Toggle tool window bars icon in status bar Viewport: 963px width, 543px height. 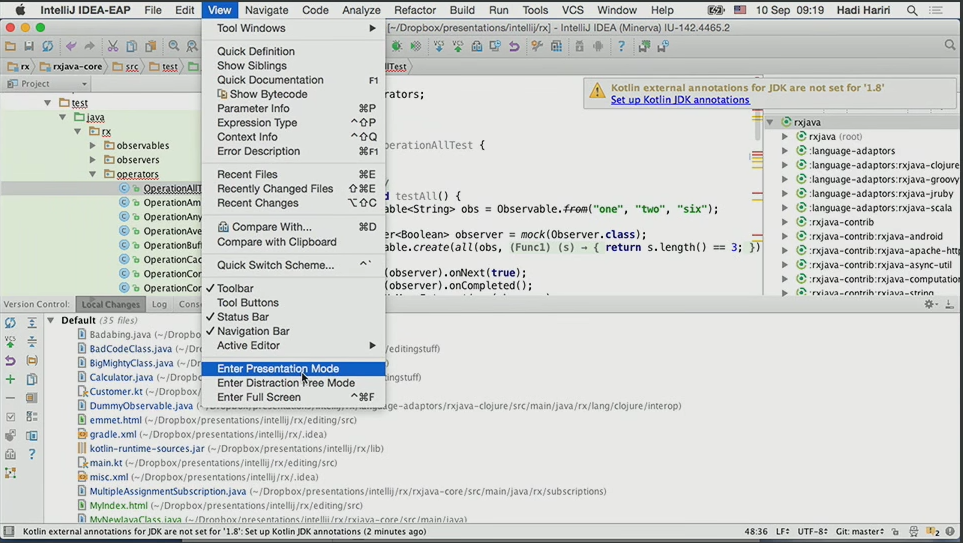click(9, 531)
